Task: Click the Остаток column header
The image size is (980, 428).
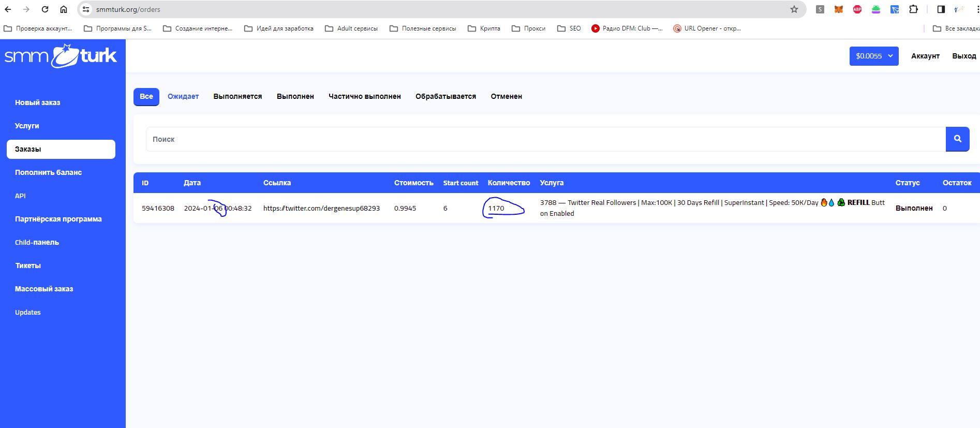Action: click(957, 183)
